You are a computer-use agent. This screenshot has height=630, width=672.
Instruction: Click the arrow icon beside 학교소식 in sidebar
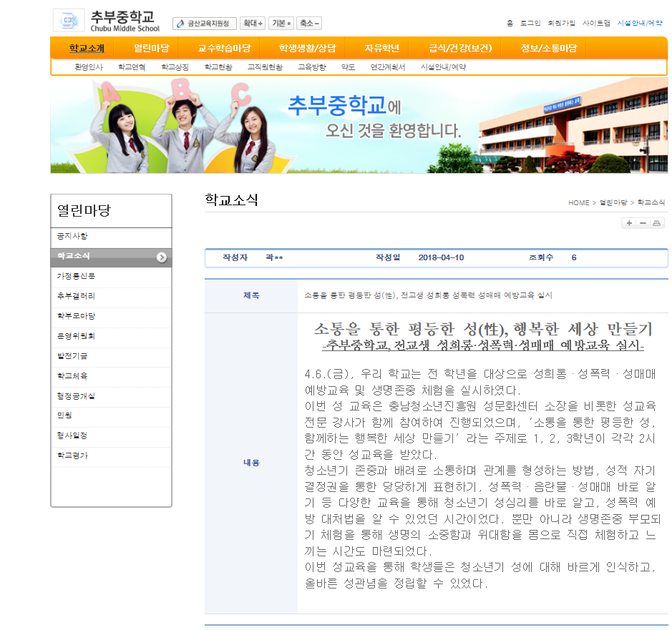[x=162, y=257]
